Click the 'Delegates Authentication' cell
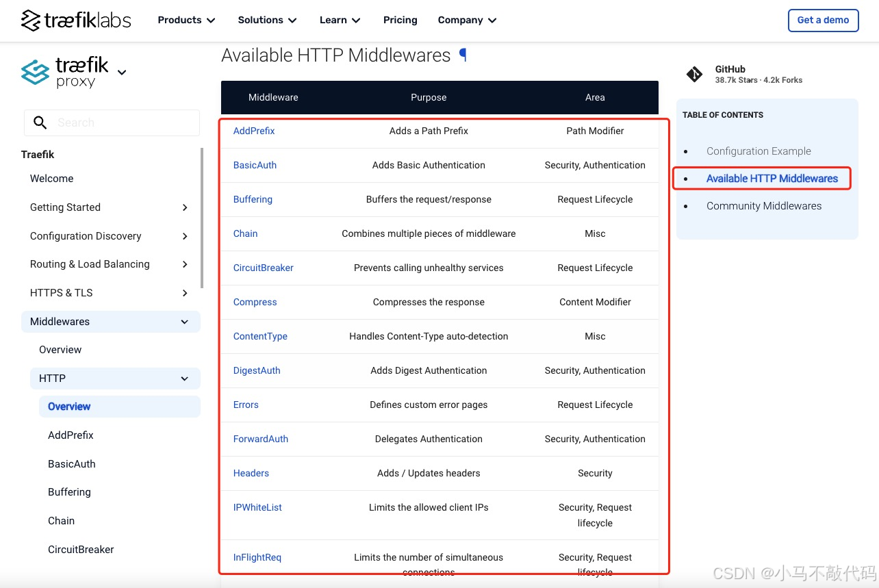The width and height of the screenshot is (879, 588). (x=429, y=439)
